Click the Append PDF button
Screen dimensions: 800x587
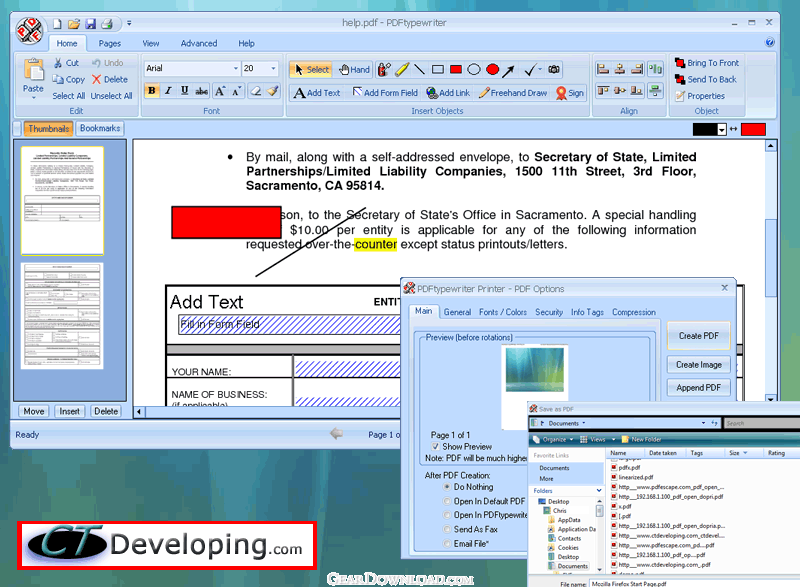[698, 388]
